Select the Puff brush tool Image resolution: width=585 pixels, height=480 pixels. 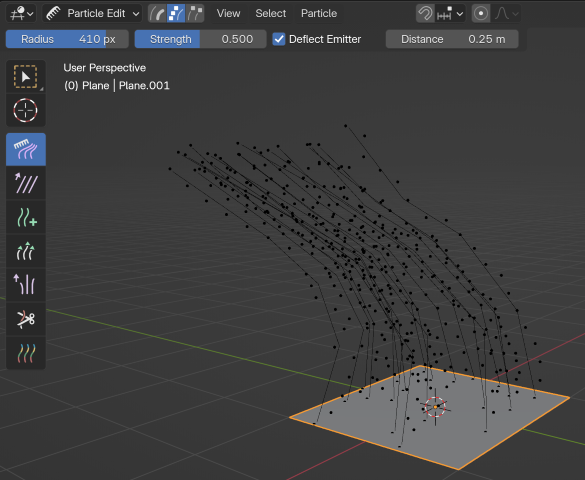[26, 285]
